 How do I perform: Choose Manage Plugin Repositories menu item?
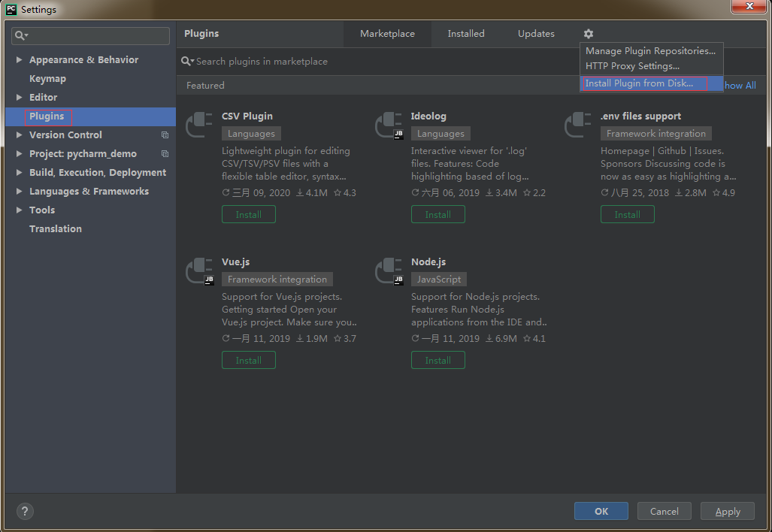pyautogui.click(x=651, y=50)
